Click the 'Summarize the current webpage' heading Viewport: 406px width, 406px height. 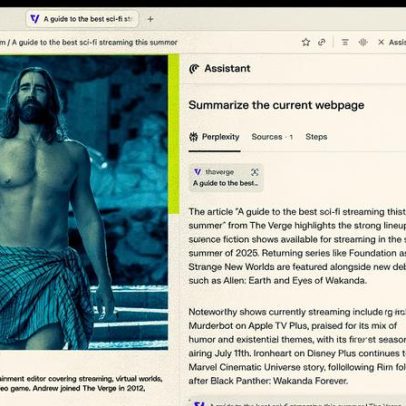(x=276, y=105)
